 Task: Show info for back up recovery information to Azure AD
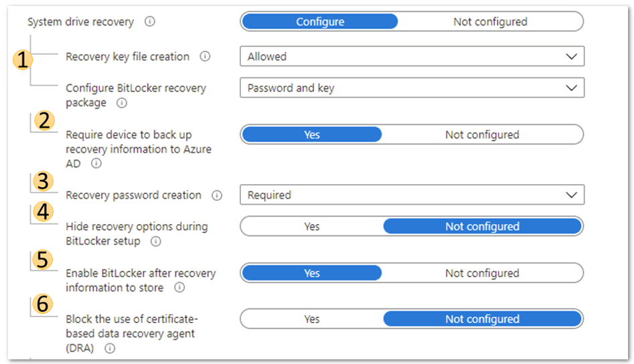tap(96, 163)
